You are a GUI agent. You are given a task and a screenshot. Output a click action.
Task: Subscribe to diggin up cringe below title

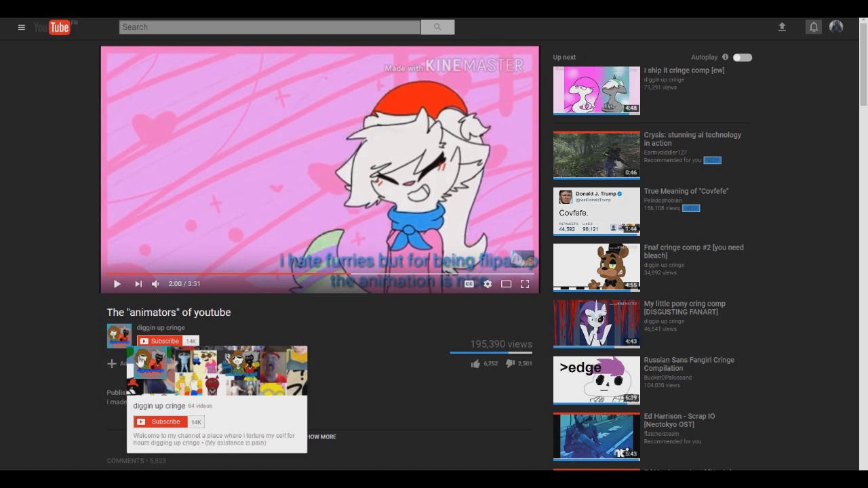(159, 341)
